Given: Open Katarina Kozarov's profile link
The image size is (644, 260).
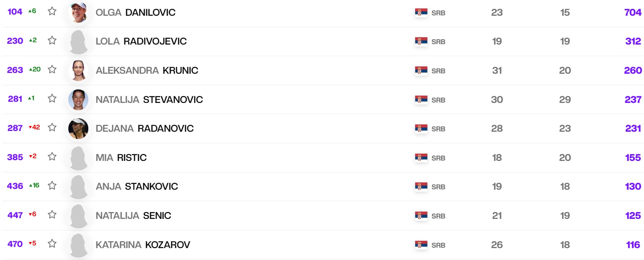Looking at the screenshot, I should tap(142, 245).
